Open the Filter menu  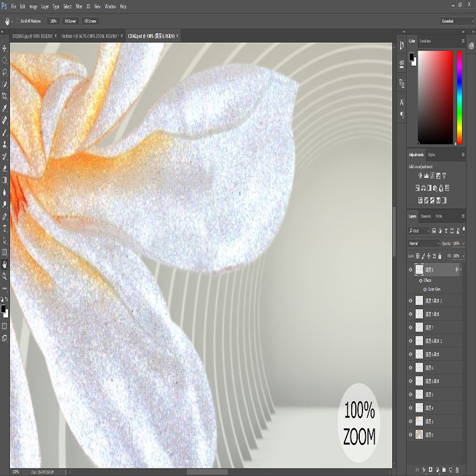79,6
